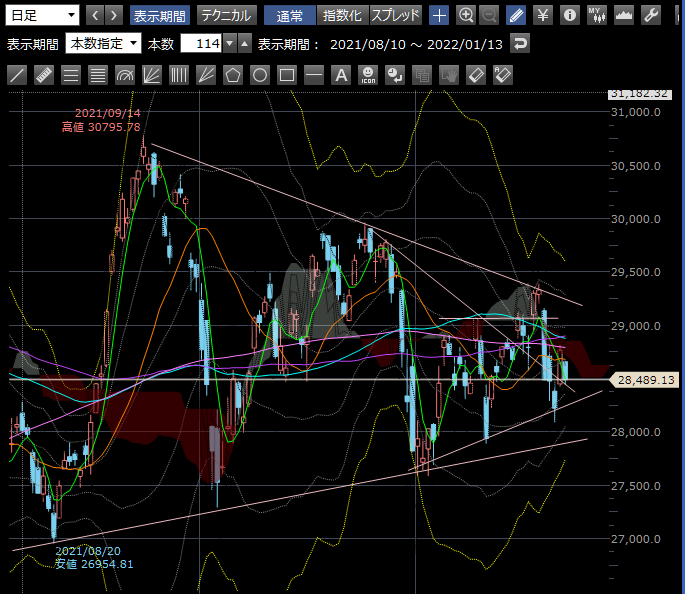
Task: Toggle the スプレッド spread mode
Action: pos(396,15)
